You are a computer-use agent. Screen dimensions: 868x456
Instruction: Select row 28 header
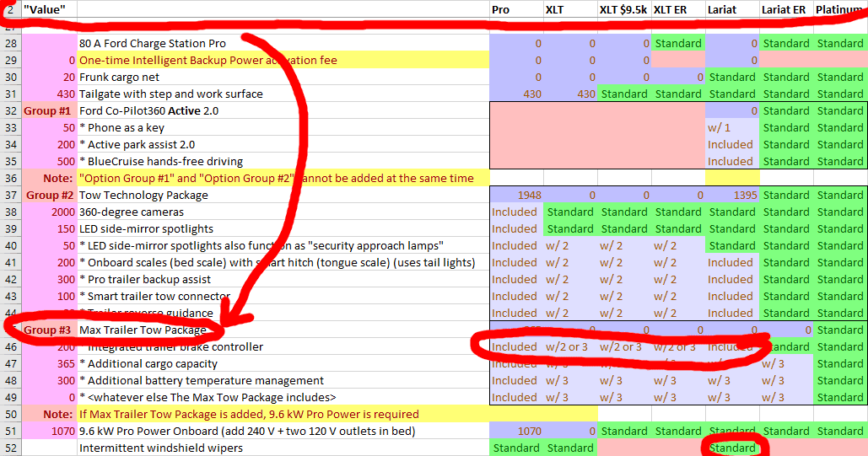click(x=11, y=43)
